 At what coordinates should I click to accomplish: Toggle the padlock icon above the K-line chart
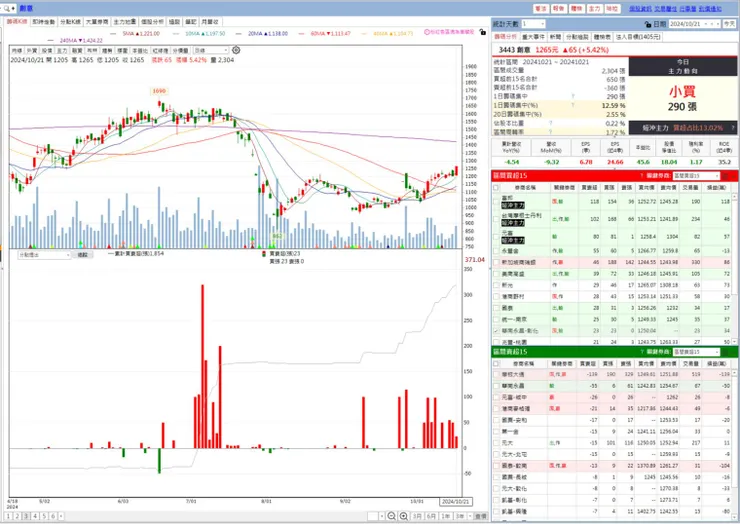point(482,32)
